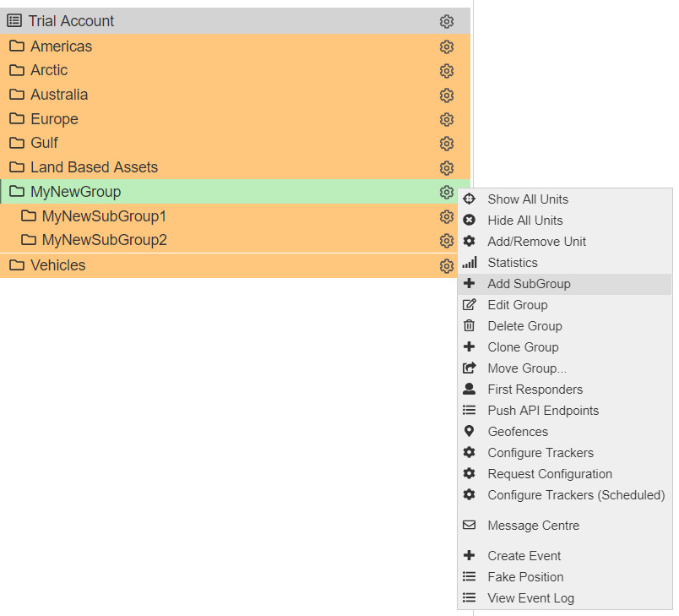The width and height of the screenshot is (679, 616).
Task: Click the Arctic folder icon
Action: click(x=16, y=70)
